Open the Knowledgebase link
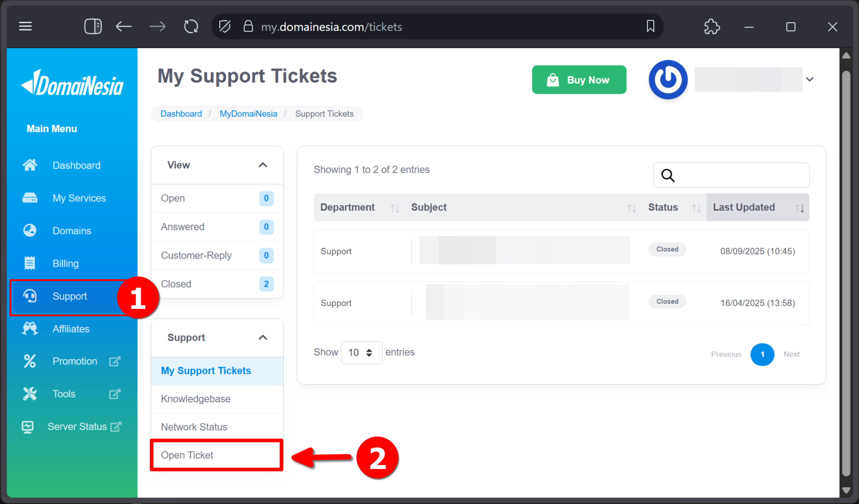The height and width of the screenshot is (504, 859). point(217,399)
